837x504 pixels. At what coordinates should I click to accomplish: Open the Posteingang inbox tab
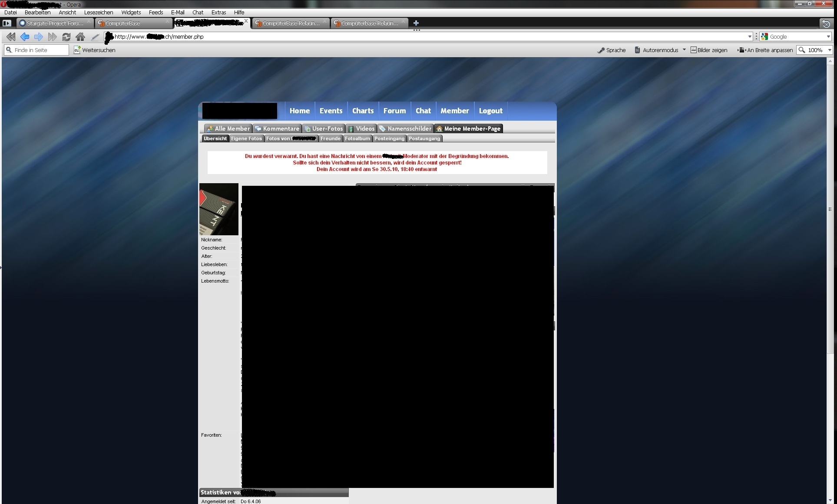pos(389,138)
